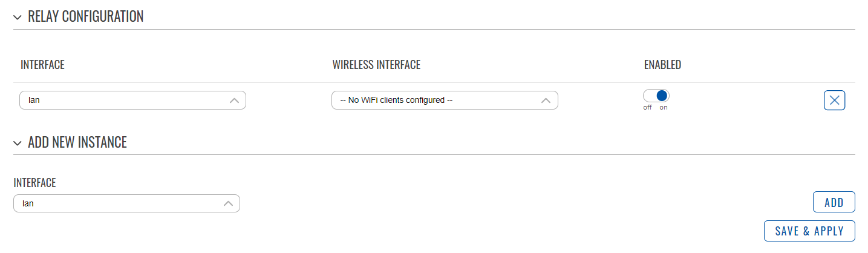Collapse the Add New Instance section chevron
868x253 pixels.
17,143
